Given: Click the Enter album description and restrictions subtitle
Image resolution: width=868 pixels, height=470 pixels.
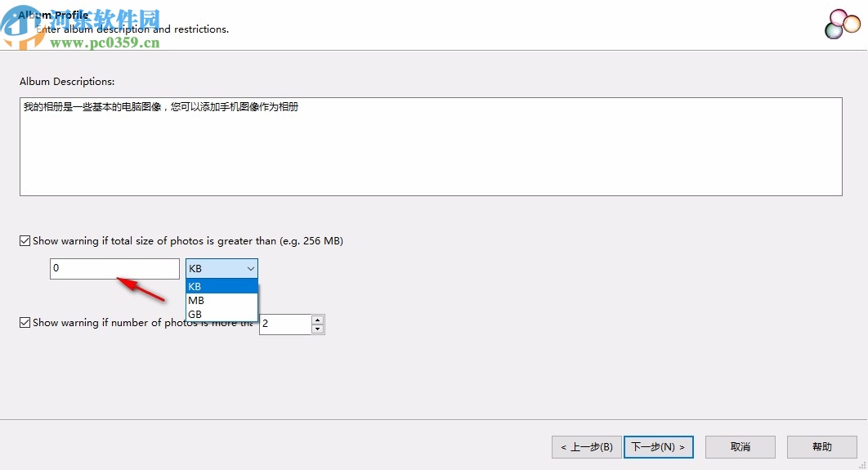Looking at the screenshot, I should 132,29.
